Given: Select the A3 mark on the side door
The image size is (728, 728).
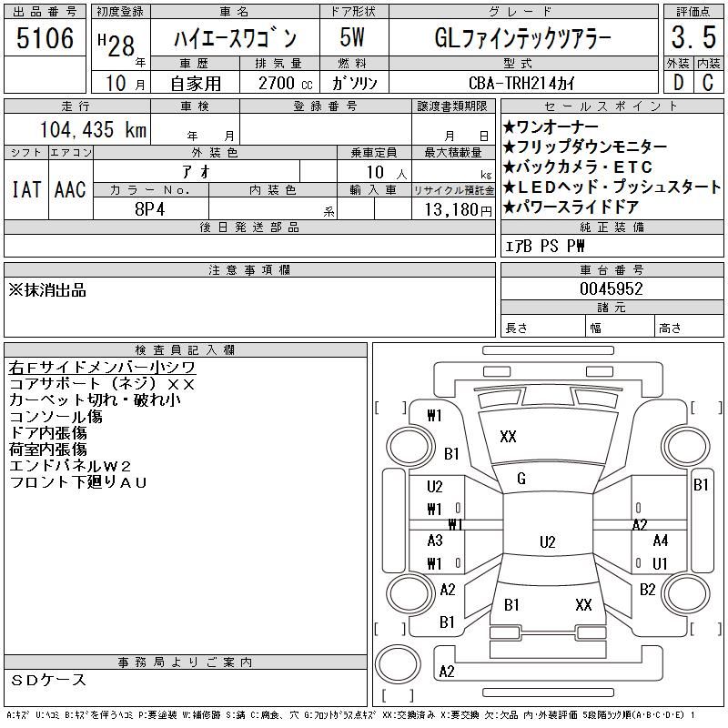Looking at the screenshot, I should [x=435, y=541].
